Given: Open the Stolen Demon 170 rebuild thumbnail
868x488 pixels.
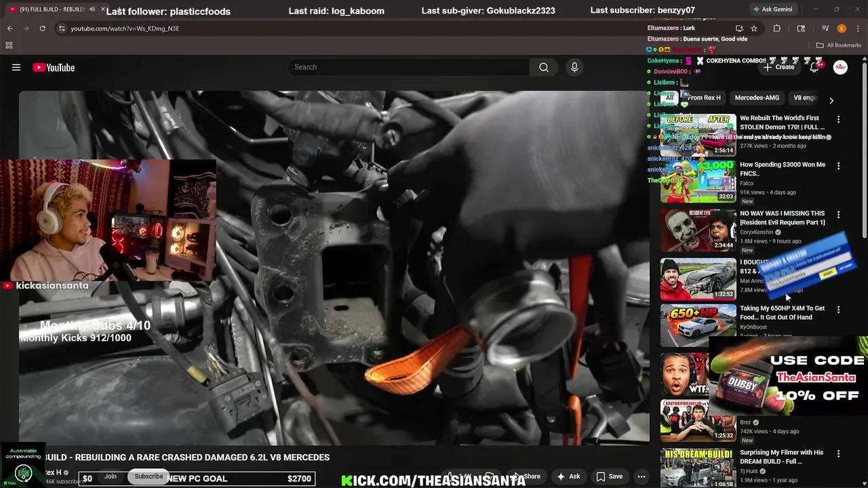Looking at the screenshot, I should coord(698,135).
